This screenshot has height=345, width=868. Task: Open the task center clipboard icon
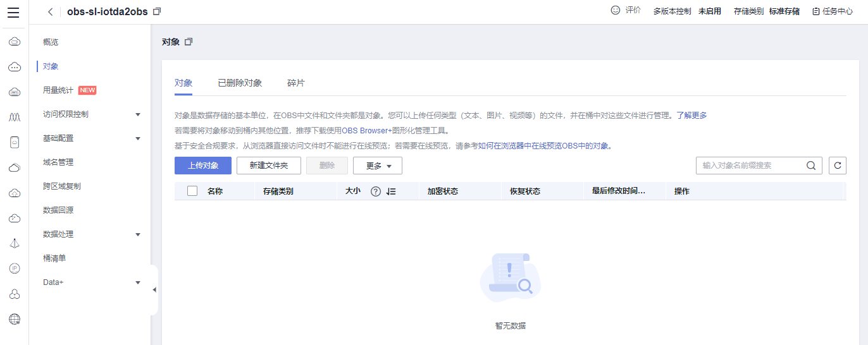[815, 11]
